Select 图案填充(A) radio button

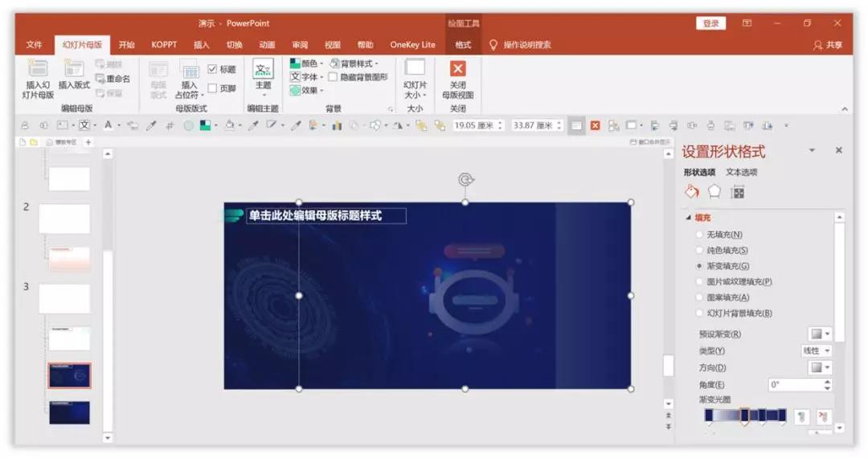coord(699,297)
